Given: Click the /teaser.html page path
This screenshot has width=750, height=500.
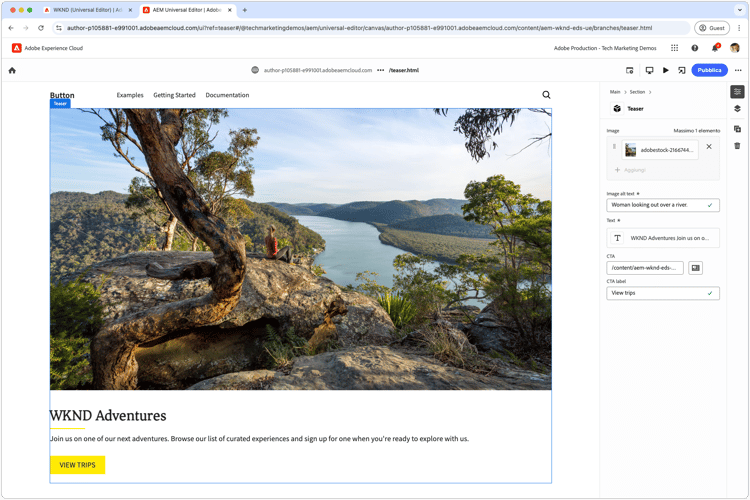Looking at the screenshot, I should click(x=404, y=70).
